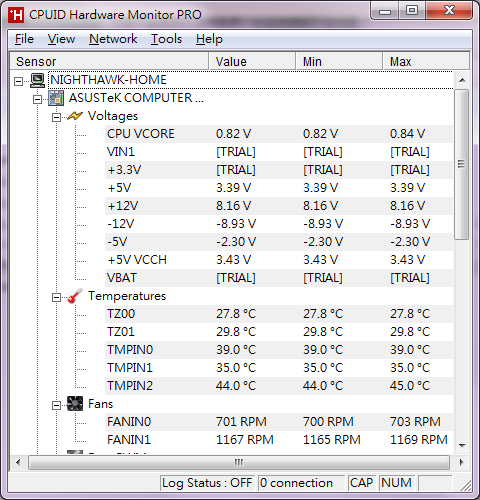The image size is (480, 500).
Task: Click the vertical scrollbar down arrow
Action: (x=462, y=446)
